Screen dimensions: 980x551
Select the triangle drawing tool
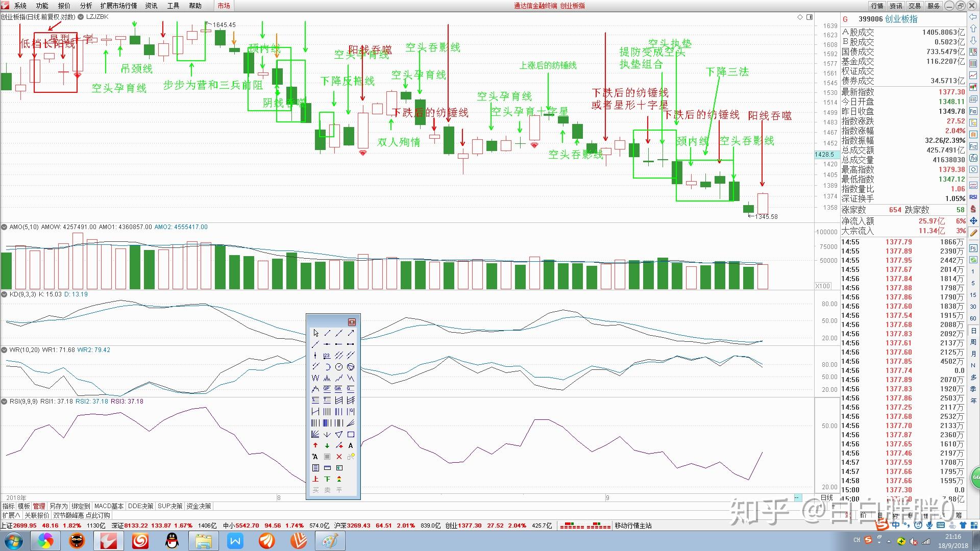[339, 434]
